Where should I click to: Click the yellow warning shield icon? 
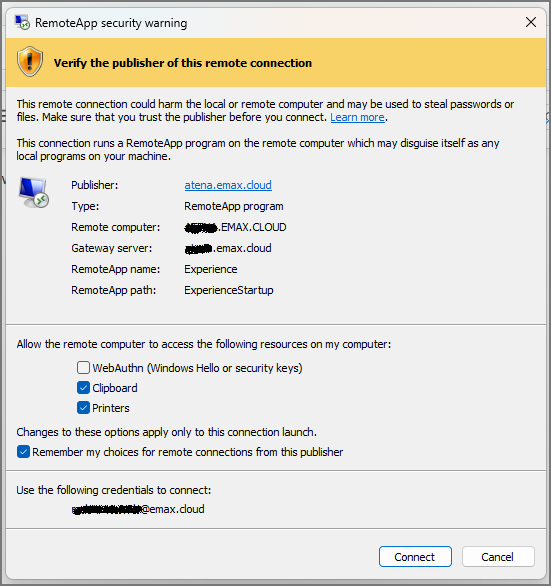click(30, 62)
